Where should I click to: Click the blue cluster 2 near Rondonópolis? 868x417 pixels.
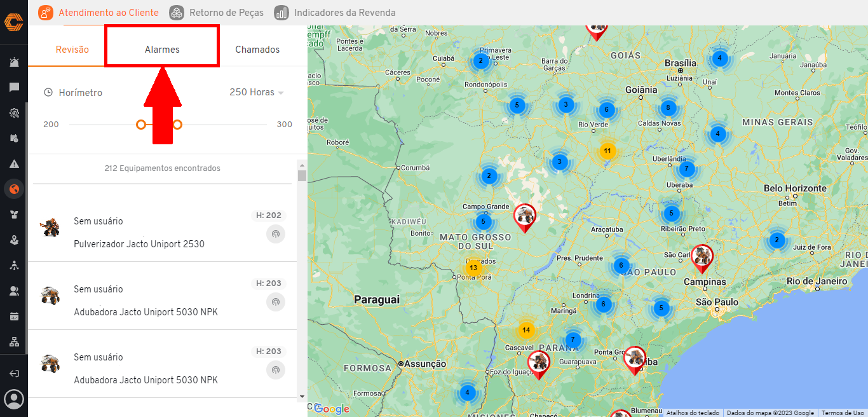[x=480, y=61]
